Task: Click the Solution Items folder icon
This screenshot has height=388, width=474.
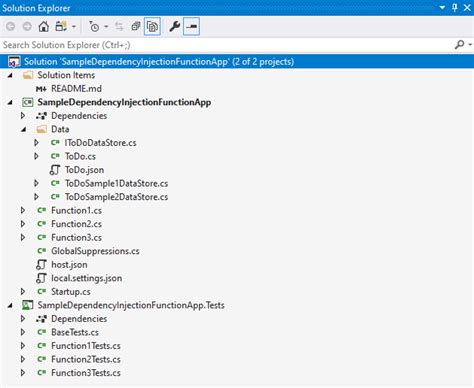Action: click(x=28, y=75)
